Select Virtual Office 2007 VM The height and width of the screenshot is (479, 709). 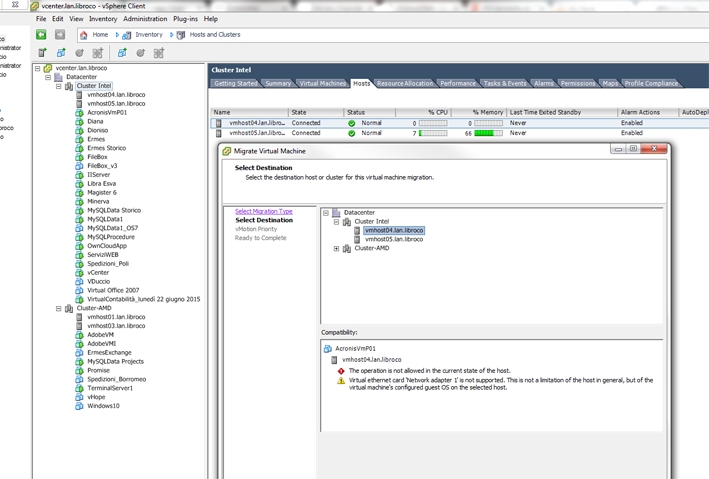click(x=113, y=290)
